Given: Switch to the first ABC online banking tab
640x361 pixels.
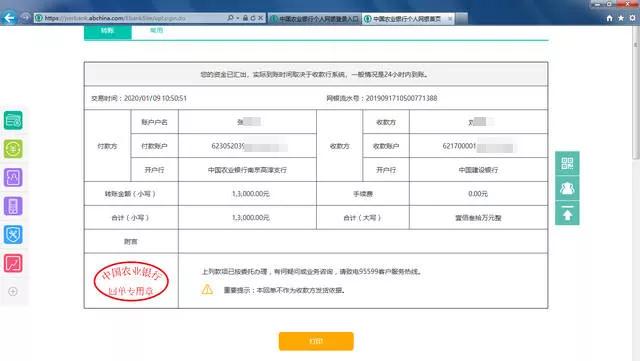Looking at the screenshot, I should click(x=315, y=19).
